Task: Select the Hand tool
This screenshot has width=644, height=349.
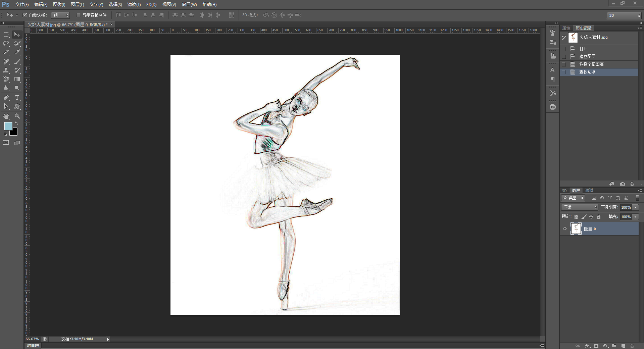Action: pyautogui.click(x=6, y=116)
